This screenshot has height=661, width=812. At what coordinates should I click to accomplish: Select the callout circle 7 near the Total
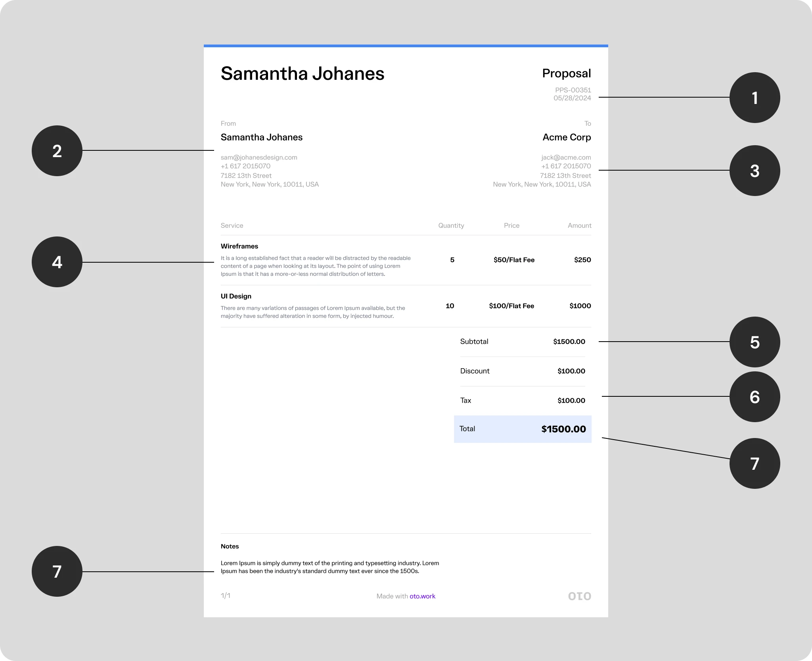point(755,463)
